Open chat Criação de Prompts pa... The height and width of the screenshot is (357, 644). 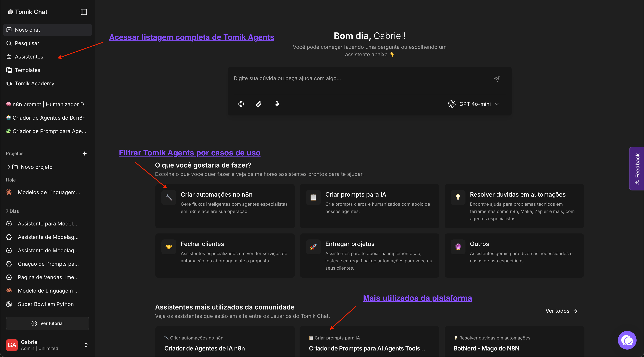48,264
